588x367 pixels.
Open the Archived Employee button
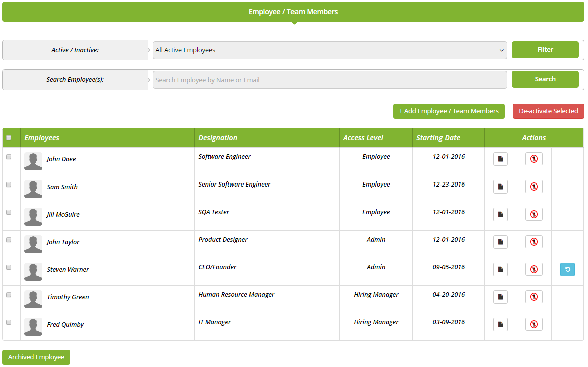(x=36, y=357)
